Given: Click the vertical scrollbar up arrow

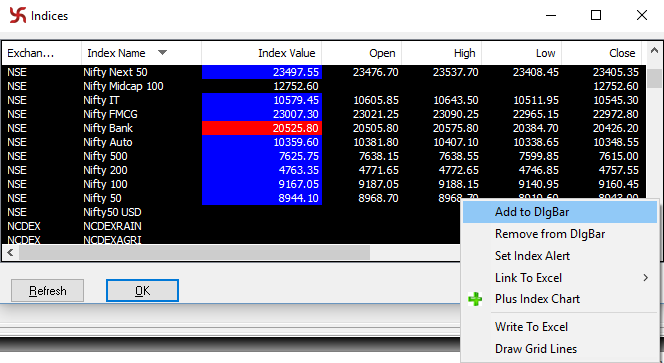Looking at the screenshot, I should [654, 50].
